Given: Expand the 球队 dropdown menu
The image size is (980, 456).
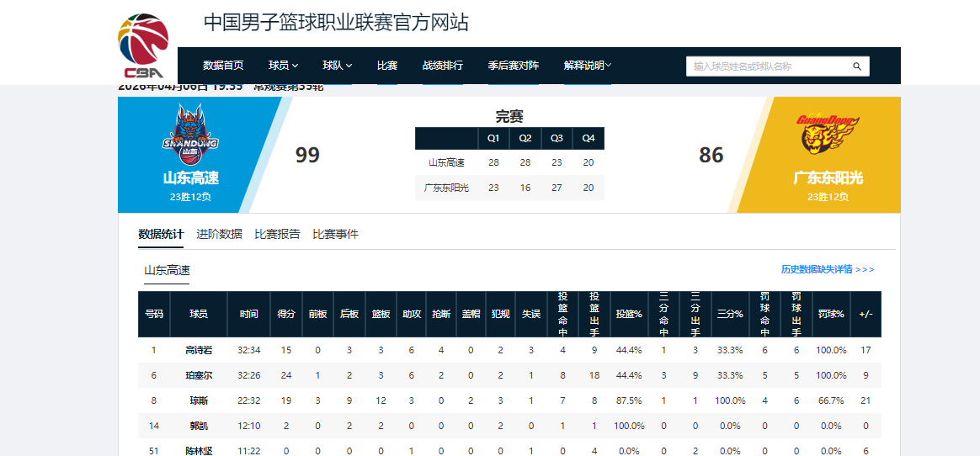Looking at the screenshot, I should 337,66.
